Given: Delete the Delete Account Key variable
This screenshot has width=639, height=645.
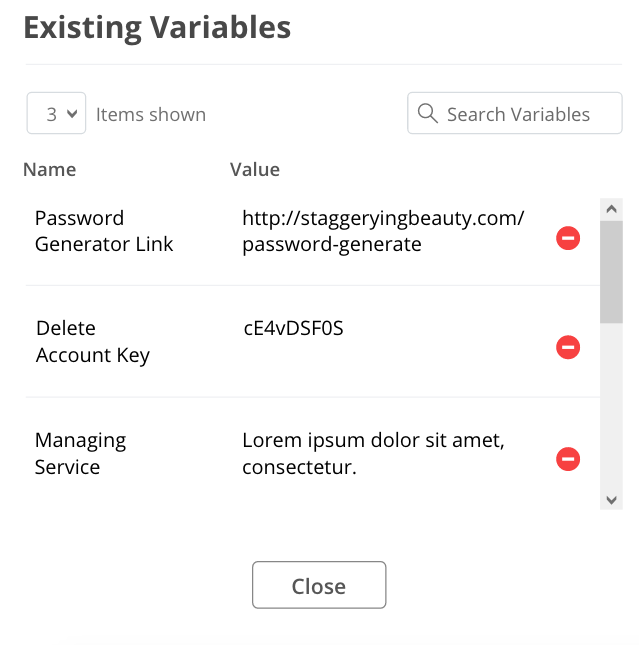Looking at the screenshot, I should 568,347.
